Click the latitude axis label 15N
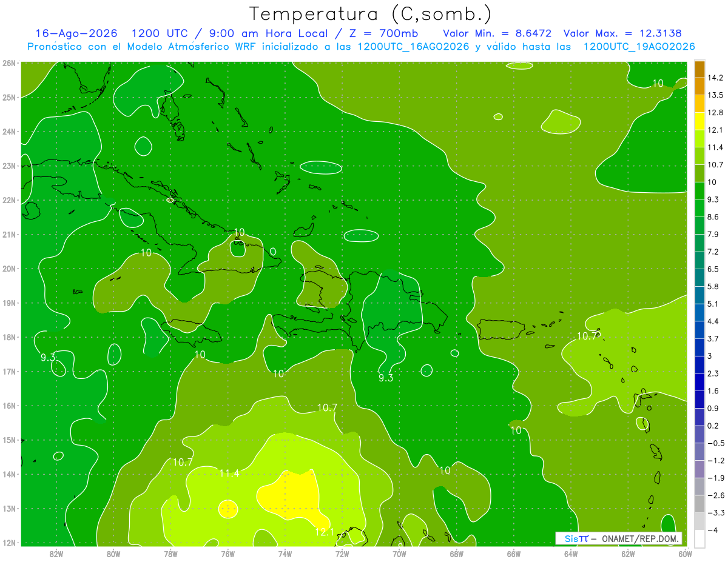The width and height of the screenshot is (728, 562). click(x=8, y=440)
